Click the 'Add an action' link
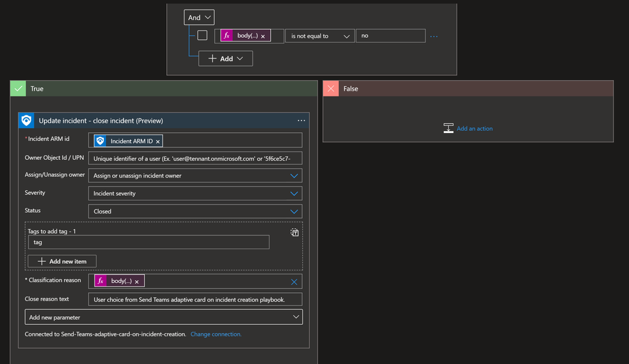Viewport: 629px width, 364px height. point(475,128)
